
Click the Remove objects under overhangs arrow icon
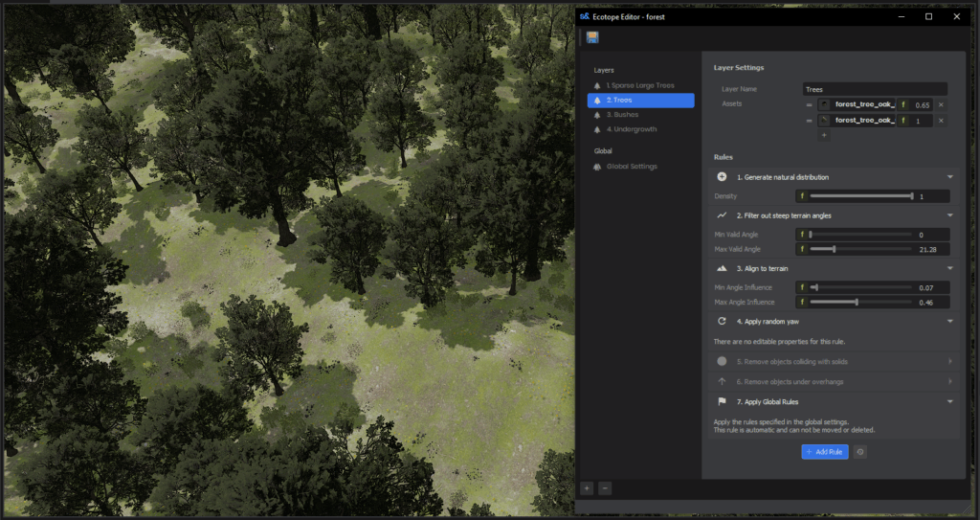click(722, 381)
